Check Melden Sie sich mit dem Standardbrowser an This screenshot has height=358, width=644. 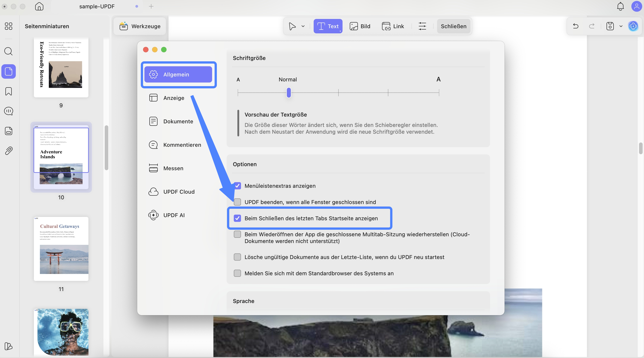pyautogui.click(x=237, y=273)
